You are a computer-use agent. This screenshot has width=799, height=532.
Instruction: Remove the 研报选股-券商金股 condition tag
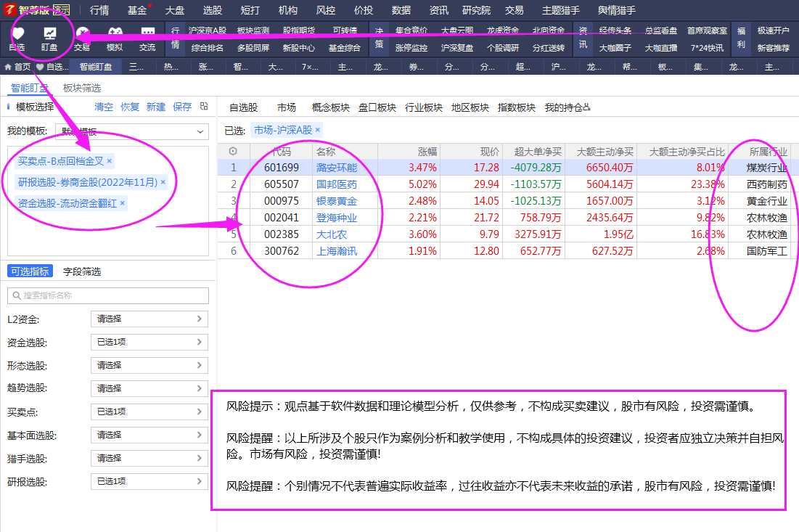click(163, 182)
